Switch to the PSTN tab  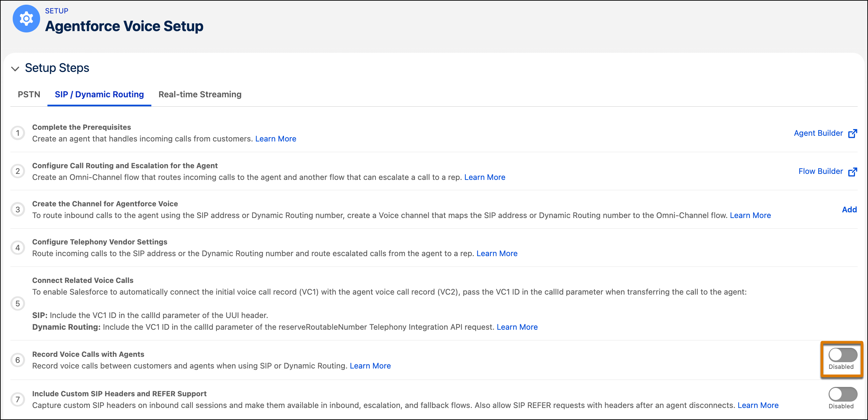(29, 94)
